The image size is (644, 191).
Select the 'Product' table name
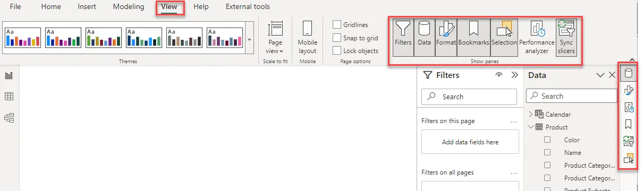tap(557, 127)
